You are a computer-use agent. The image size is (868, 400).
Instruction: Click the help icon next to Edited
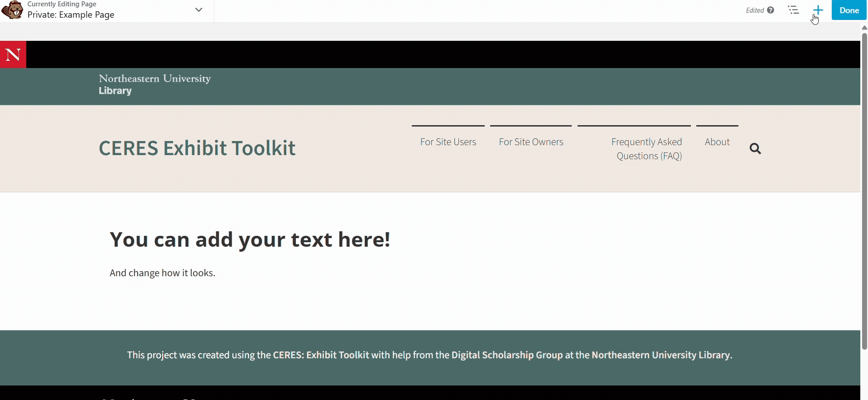click(x=771, y=10)
